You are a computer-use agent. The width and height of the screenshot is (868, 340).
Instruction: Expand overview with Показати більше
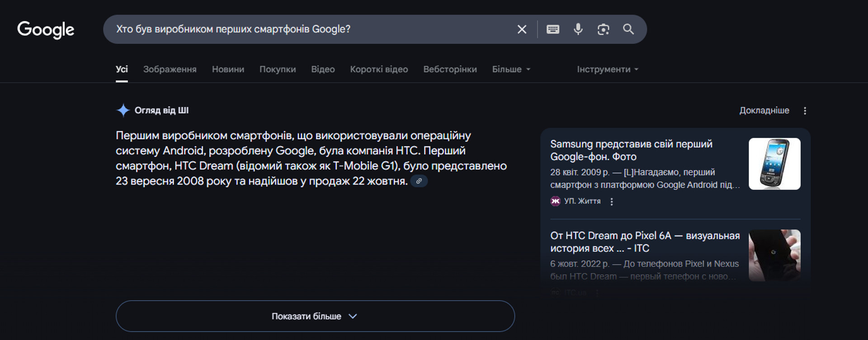pyautogui.click(x=315, y=316)
